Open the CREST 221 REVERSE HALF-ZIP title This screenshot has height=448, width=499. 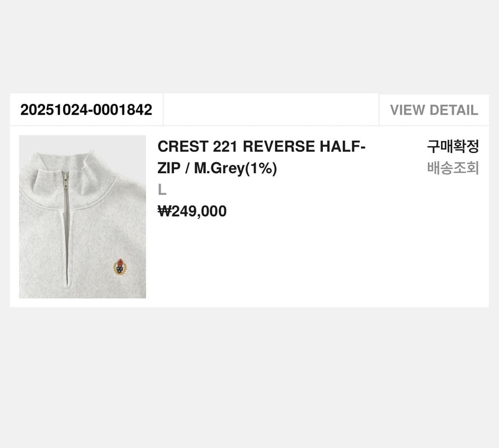261,157
